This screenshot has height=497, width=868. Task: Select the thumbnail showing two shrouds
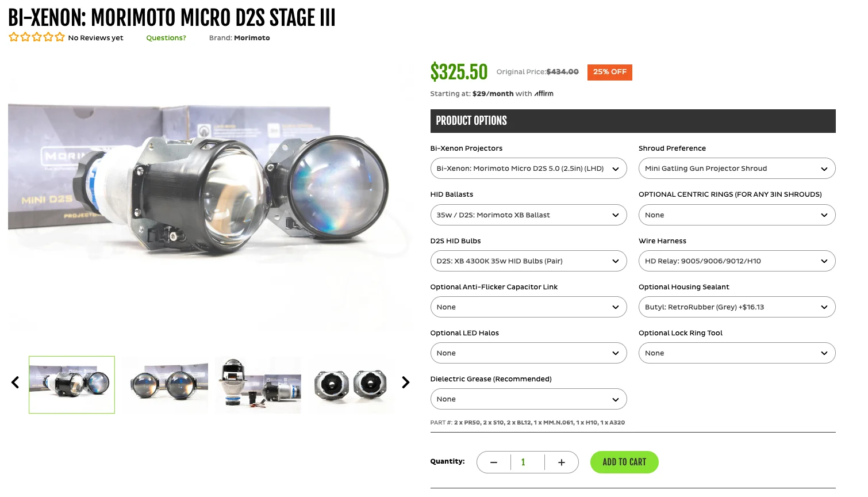(351, 385)
